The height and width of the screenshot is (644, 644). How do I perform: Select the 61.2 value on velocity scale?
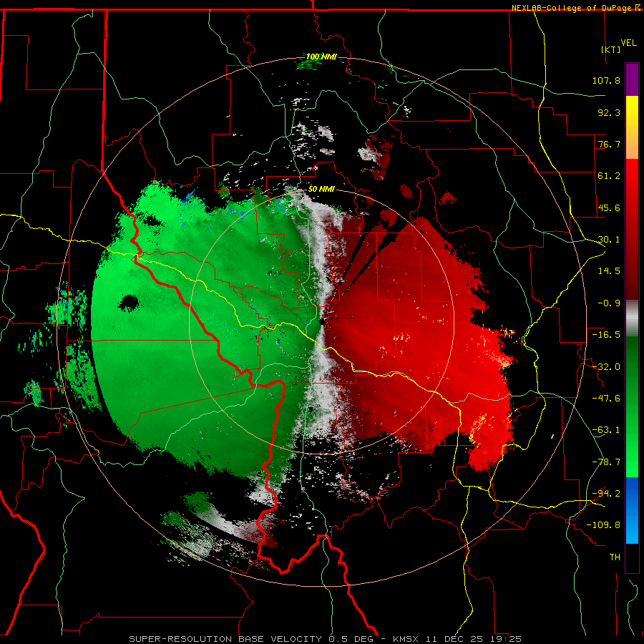[x=609, y=176]
